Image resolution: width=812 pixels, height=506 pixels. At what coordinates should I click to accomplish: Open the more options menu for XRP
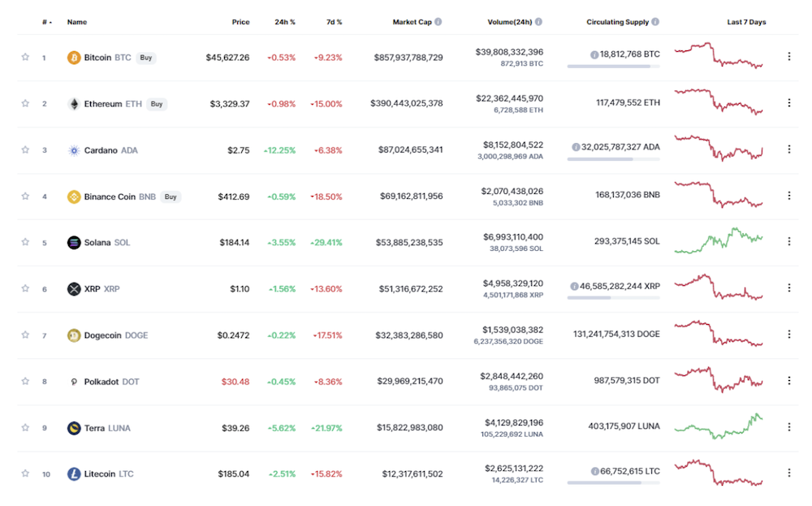[x=788, y=288]
